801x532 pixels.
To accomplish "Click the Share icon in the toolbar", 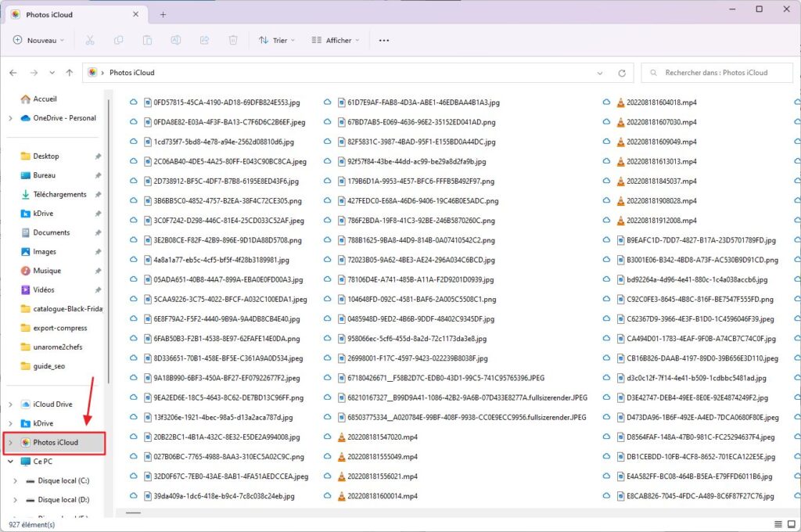I will pos(204,39).
